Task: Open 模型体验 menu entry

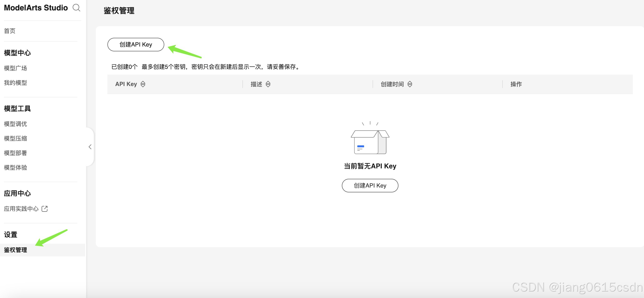Action: point(15,167)
